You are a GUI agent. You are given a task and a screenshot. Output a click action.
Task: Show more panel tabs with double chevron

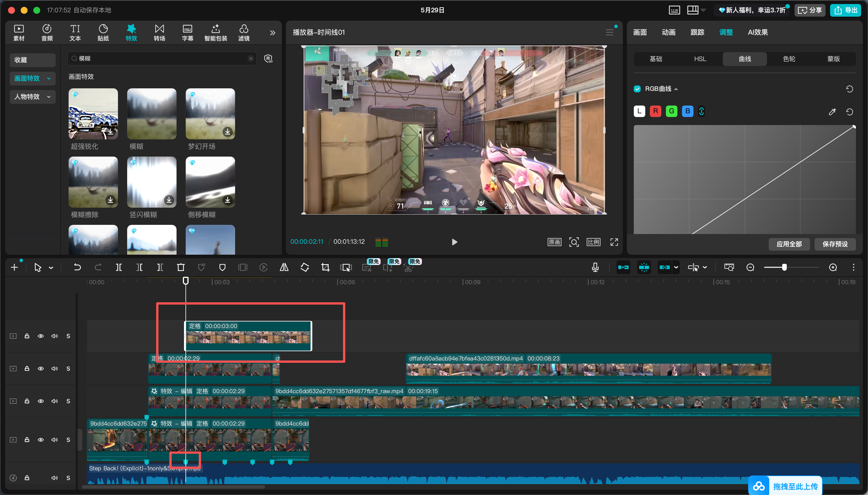[273, 33]
